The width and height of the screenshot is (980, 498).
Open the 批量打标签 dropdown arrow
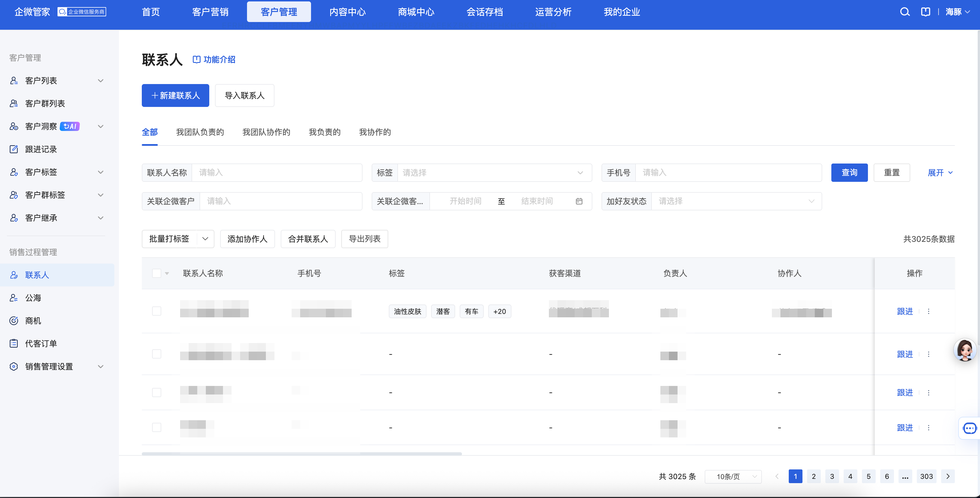point(206,239)
